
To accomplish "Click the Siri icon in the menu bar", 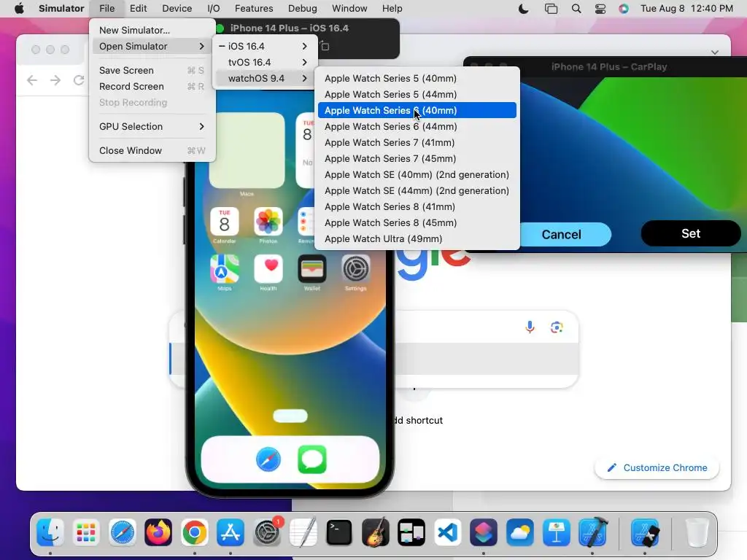I will point(624,9).
